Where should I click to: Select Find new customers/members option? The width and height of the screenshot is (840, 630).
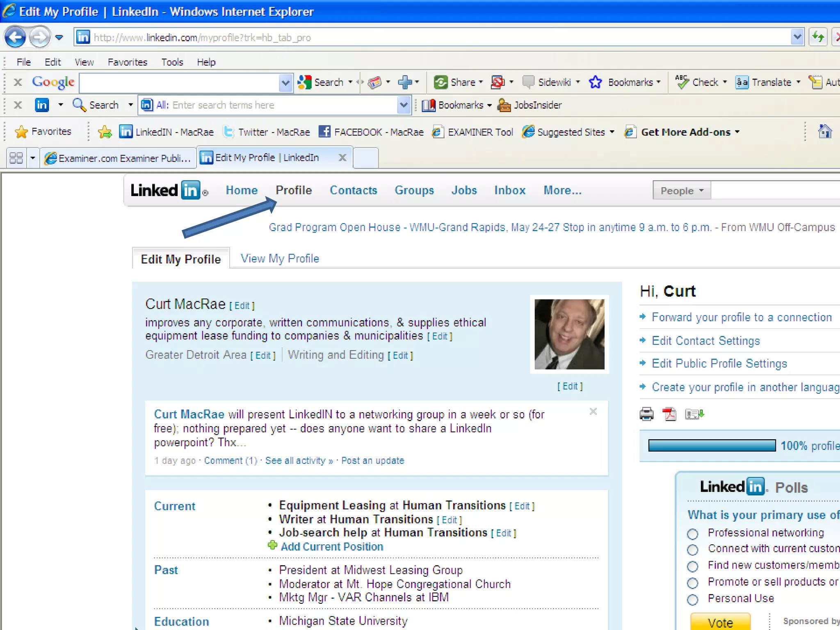pyautogui.click(x=693, y=566)
